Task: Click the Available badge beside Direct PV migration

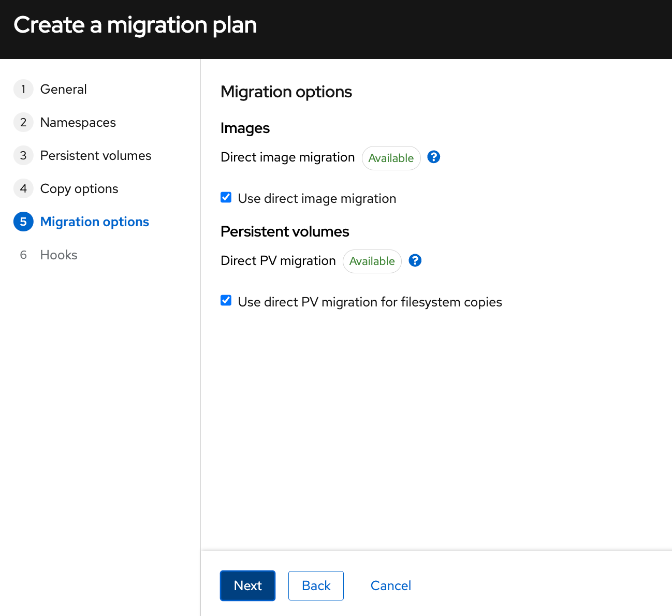Action: 372,261
